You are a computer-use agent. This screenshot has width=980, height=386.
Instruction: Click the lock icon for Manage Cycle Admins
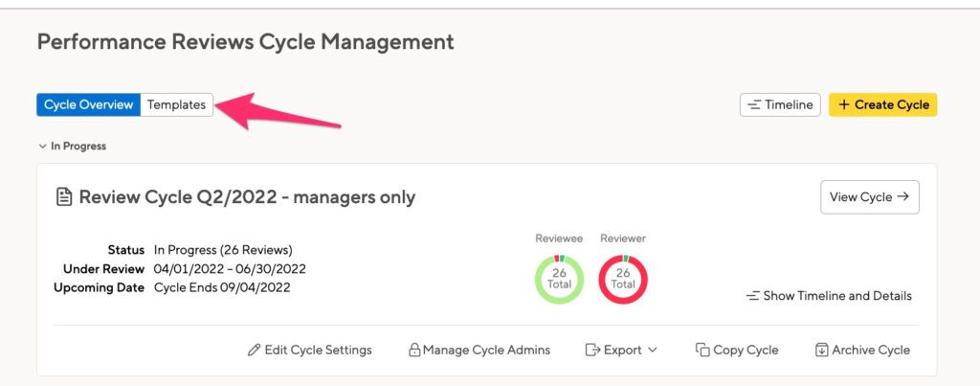(x=414, y=350)
